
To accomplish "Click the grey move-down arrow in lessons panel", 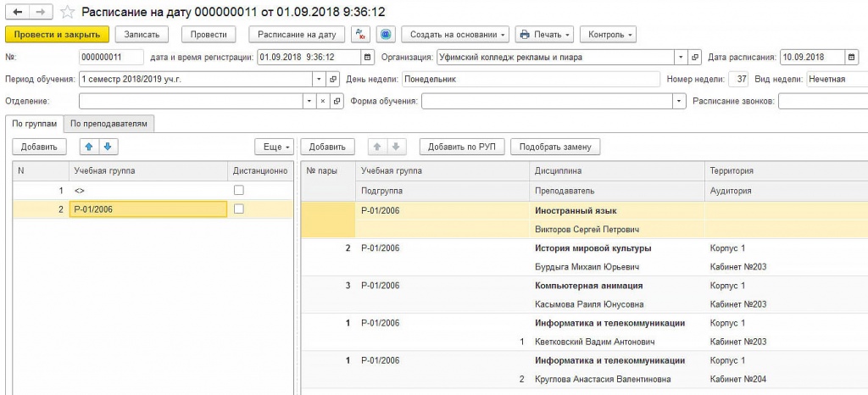I will (396, 147).
